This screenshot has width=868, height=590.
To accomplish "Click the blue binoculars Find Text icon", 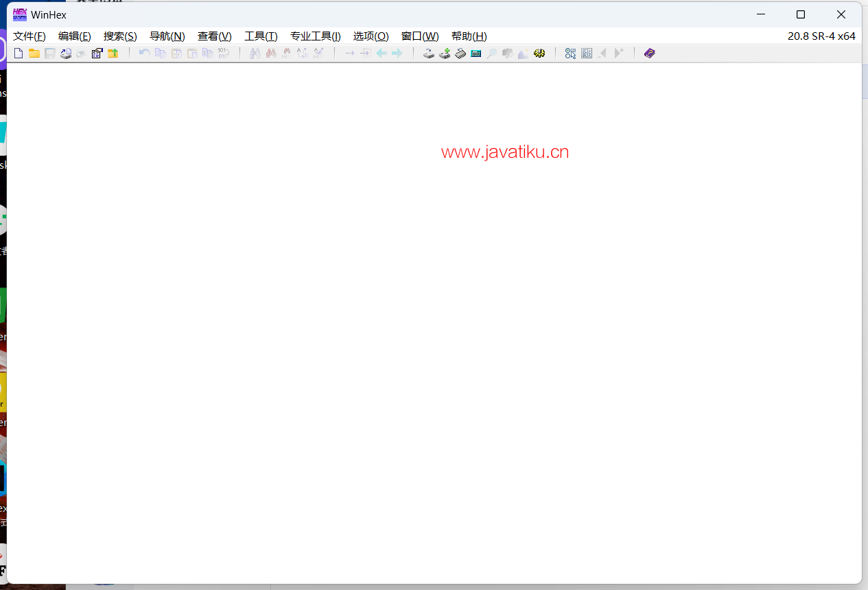I will (255, 53).
